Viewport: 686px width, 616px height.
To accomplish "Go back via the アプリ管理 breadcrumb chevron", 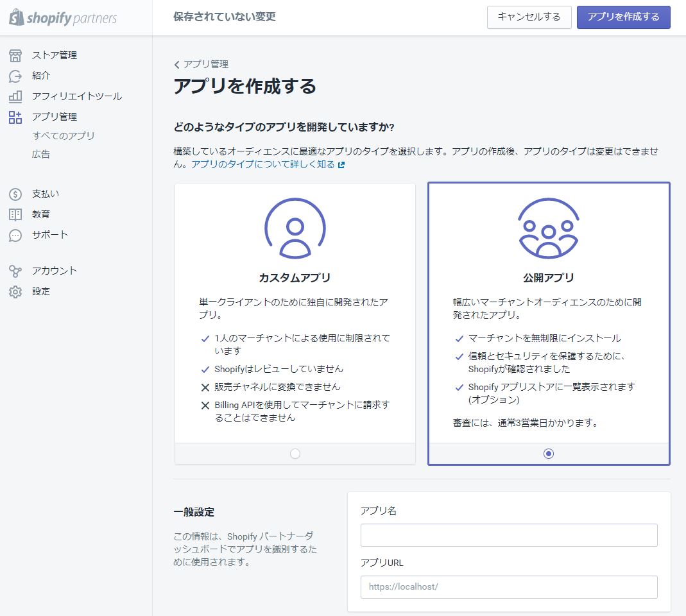I will (x=177, y=65).
